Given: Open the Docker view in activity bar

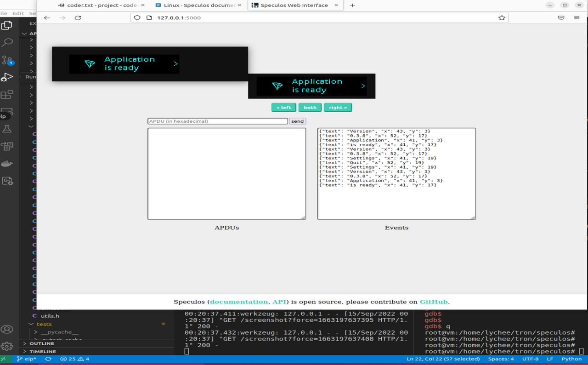Looking at the screenshot, I should 7,164.
